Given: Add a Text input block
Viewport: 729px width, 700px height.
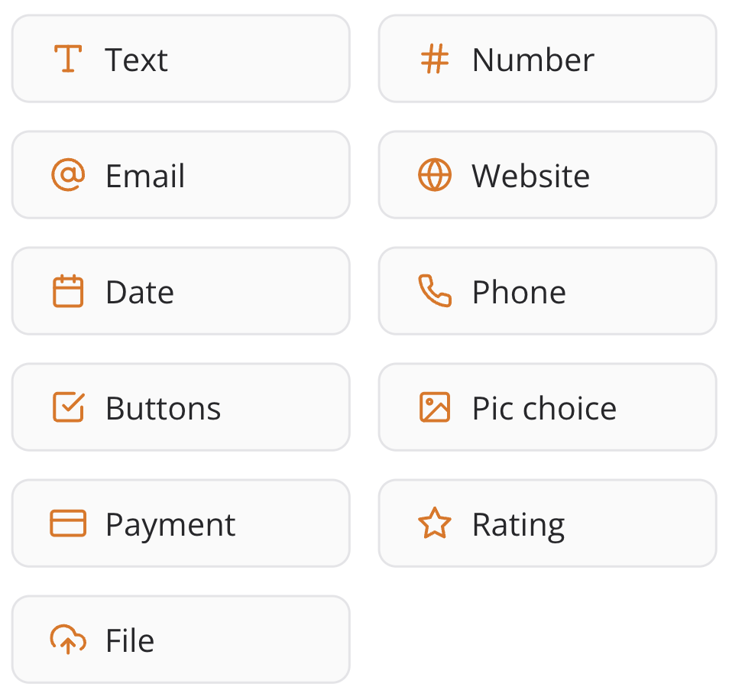Looking at the screenshot, I should coord(136,60).
